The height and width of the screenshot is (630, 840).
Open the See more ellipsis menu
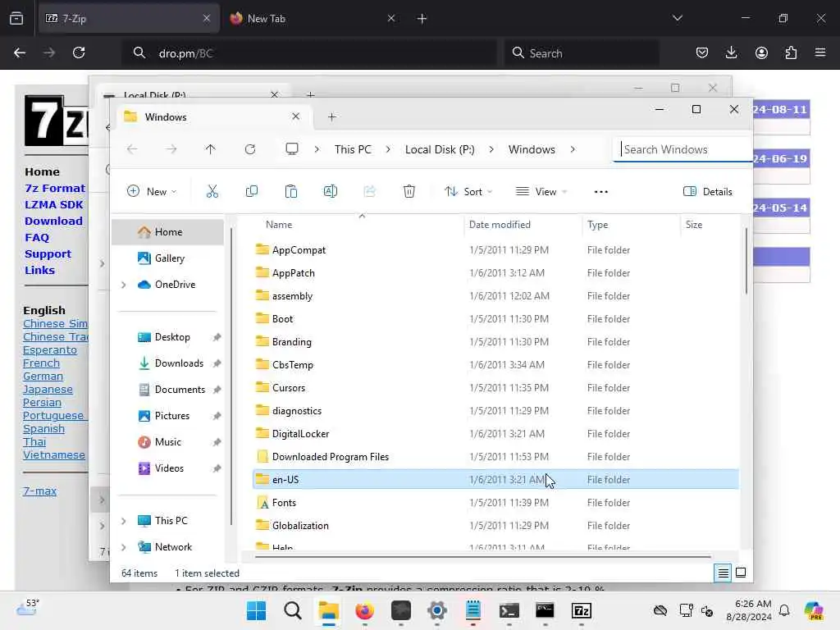click(601, 192)
